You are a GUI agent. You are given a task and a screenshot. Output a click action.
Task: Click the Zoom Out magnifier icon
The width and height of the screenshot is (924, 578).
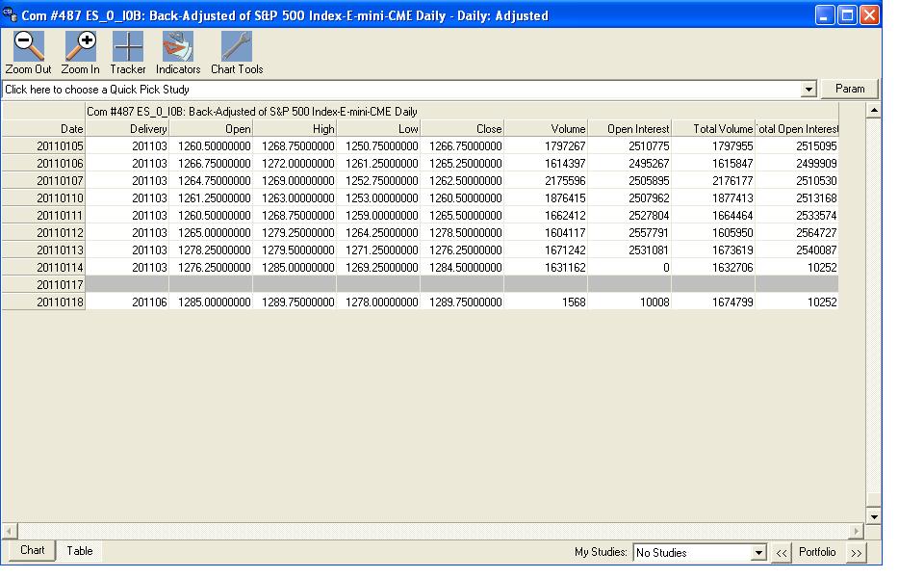point(28,46)
